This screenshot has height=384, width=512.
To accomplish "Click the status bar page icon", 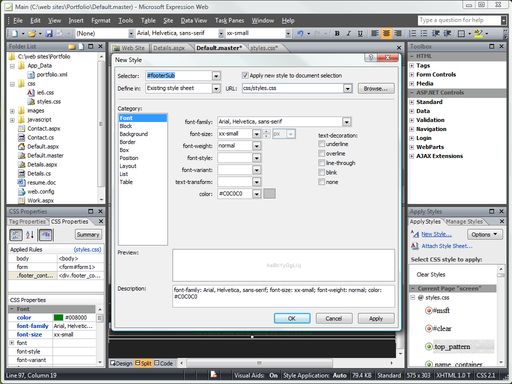I will pos(214,375).
